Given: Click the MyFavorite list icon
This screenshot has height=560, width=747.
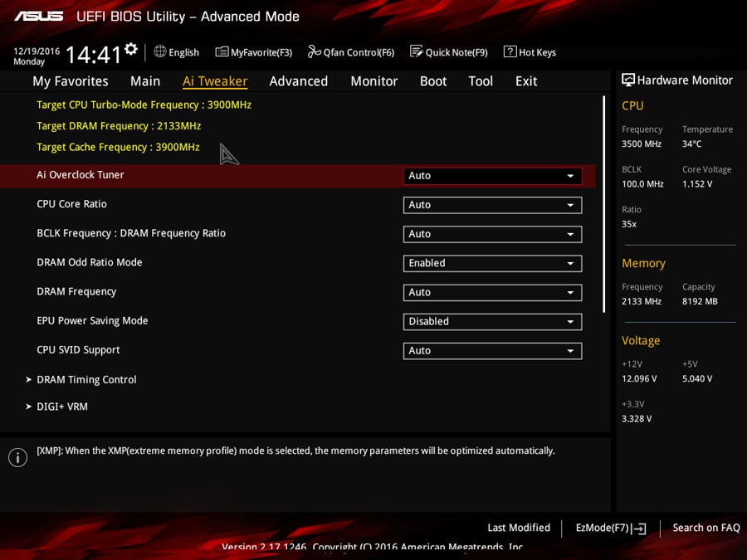Looking at the screenshot, I should [222, 51].
